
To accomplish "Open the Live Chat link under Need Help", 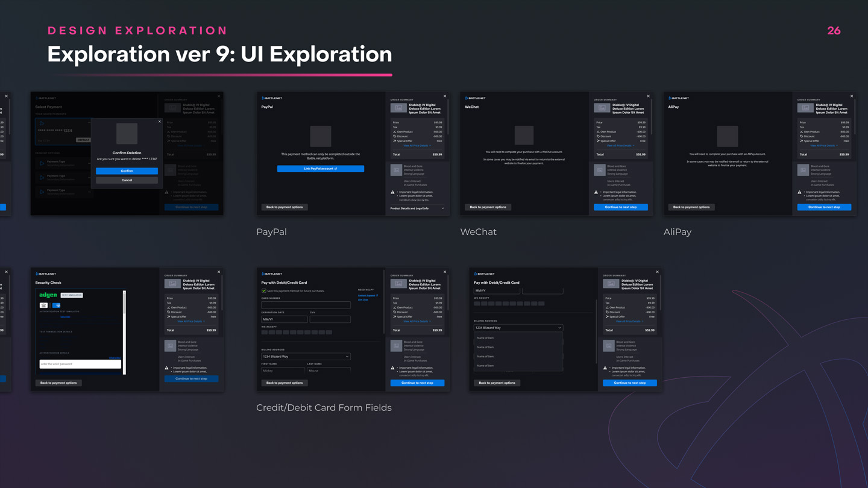I will (363, 299).
